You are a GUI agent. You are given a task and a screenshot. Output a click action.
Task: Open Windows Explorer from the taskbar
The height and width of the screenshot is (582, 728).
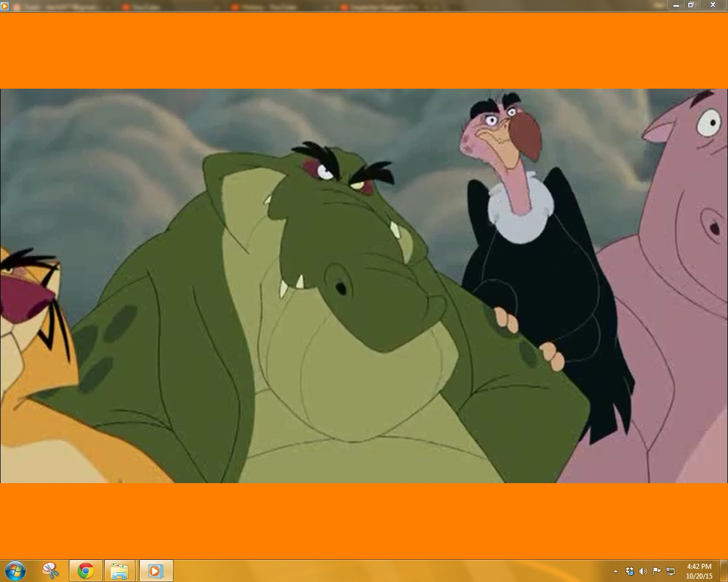[x=119, y=571]
